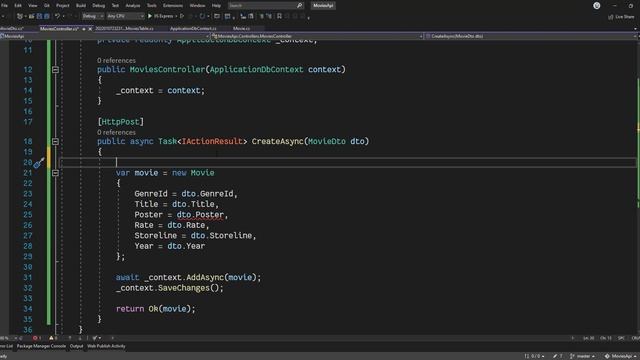
Task: Click references CodeLens above MoviesController constructor
Action: [116, 60]
